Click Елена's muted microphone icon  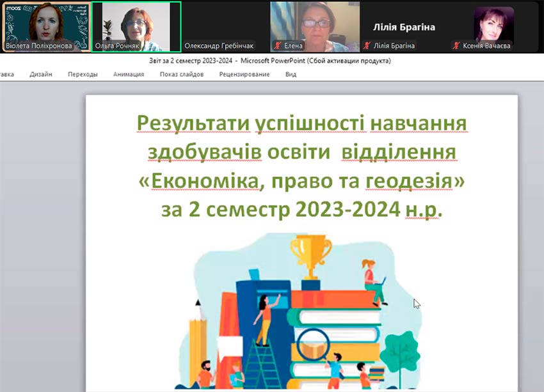tap(278, 46)
